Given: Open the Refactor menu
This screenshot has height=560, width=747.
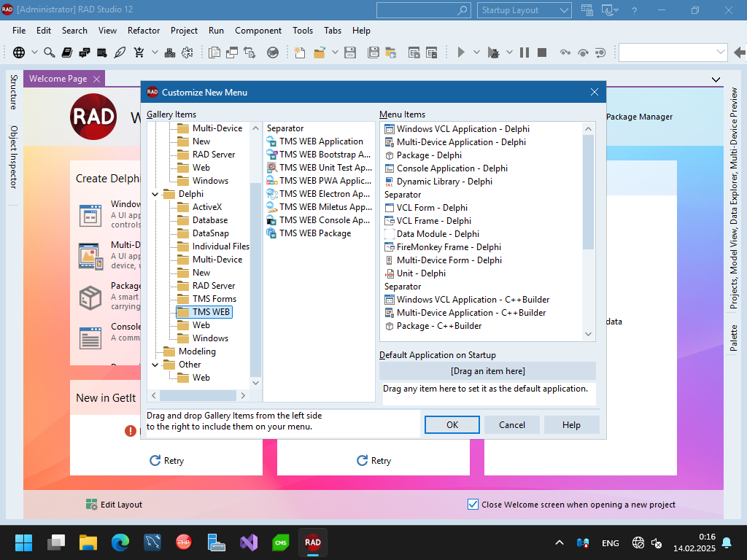Looking at the screenshot, I should click(x=144, y=31).
